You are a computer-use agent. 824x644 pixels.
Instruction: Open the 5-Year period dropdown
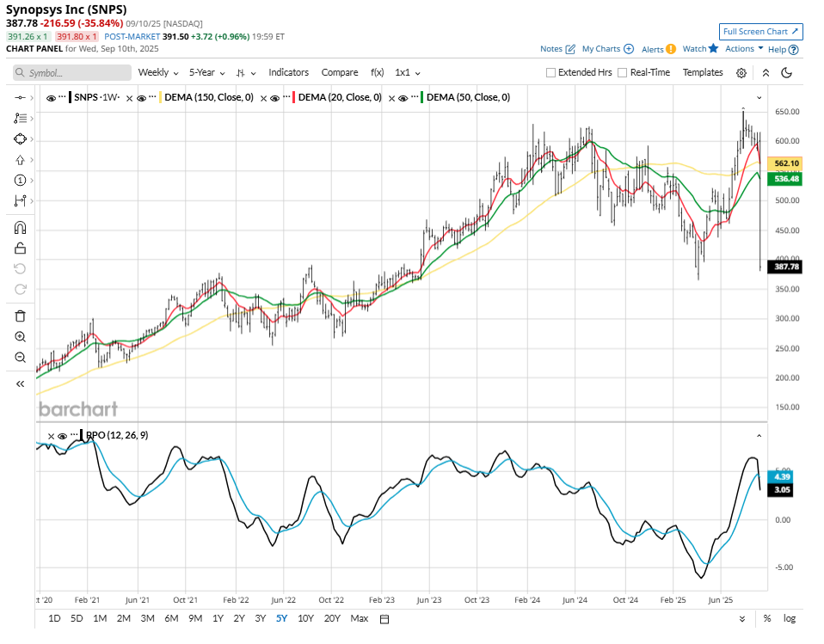tap(207, 72)
